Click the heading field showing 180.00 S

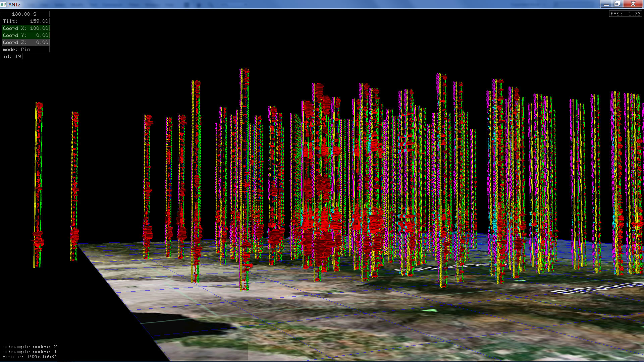[25, 14]
